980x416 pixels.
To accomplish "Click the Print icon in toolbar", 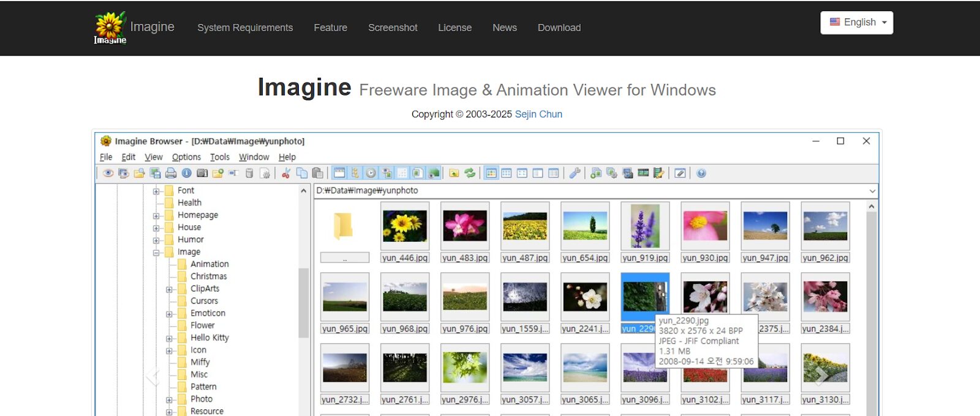I will click(171, 173).
